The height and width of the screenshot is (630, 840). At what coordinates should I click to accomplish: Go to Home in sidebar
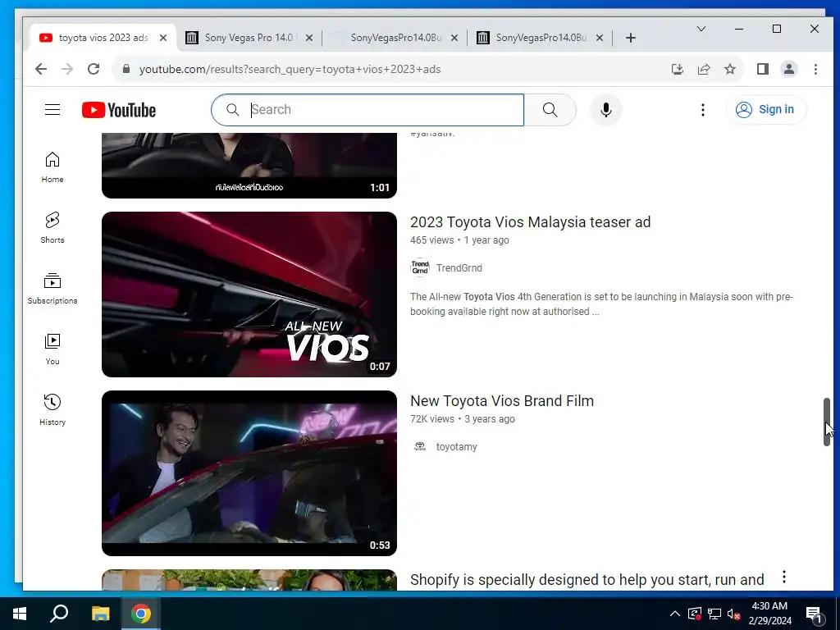coord(52,167)
